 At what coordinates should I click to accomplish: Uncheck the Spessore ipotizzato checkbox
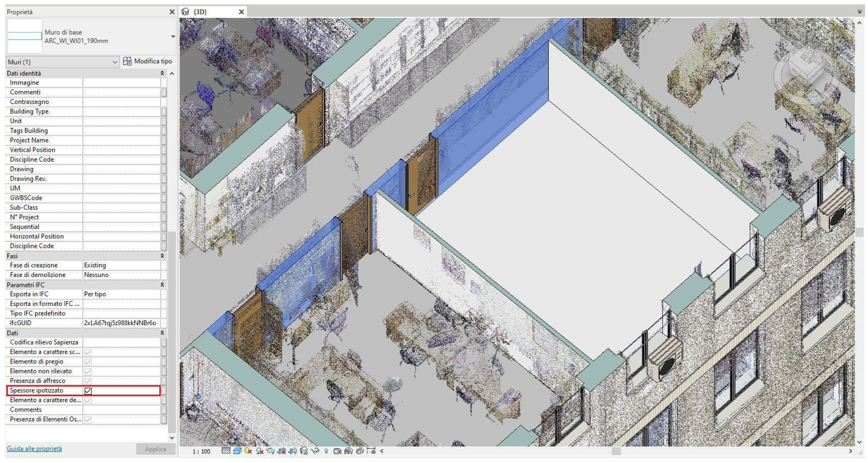(x=88, y=391)
